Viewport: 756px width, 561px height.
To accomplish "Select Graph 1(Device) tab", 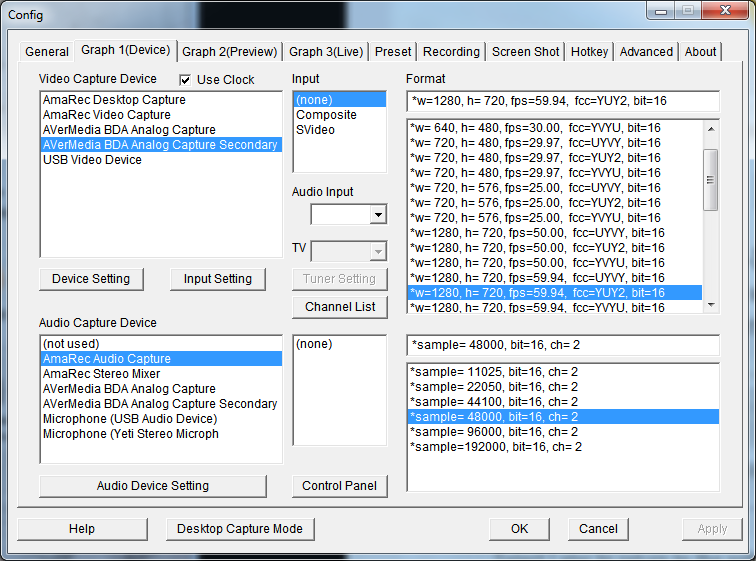I will [125, 50].
